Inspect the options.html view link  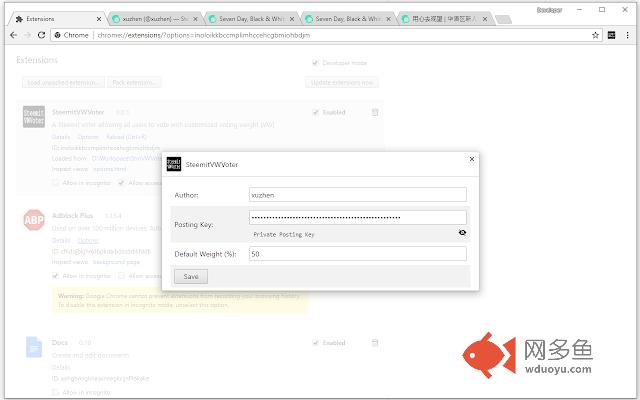(x=109, y=169)
